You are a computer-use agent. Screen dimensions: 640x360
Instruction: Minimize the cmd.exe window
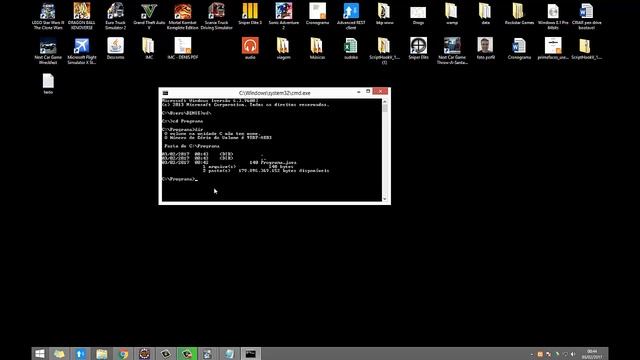click(x=358, y=91)
